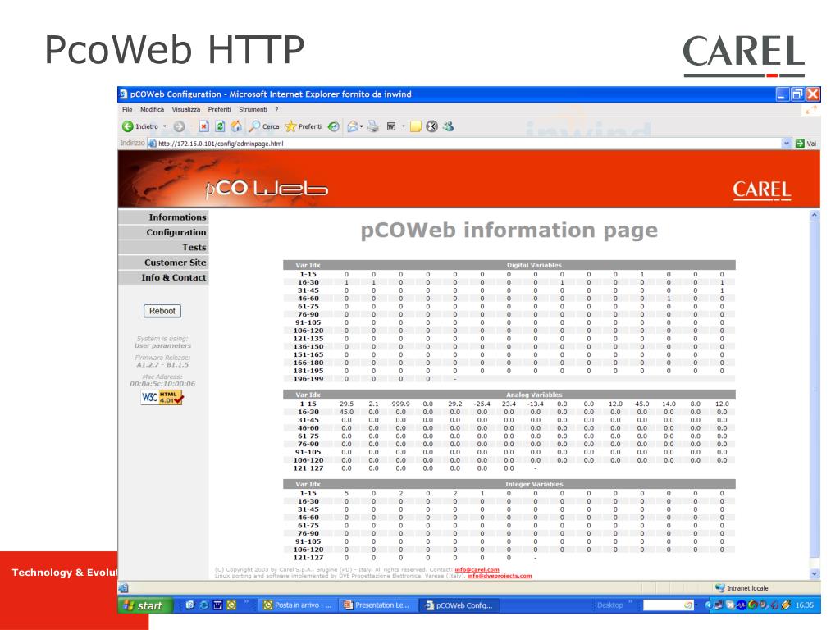The image size is (840, 630).
Task: Click the taskbar desktop search field
Action: point(669,605)
